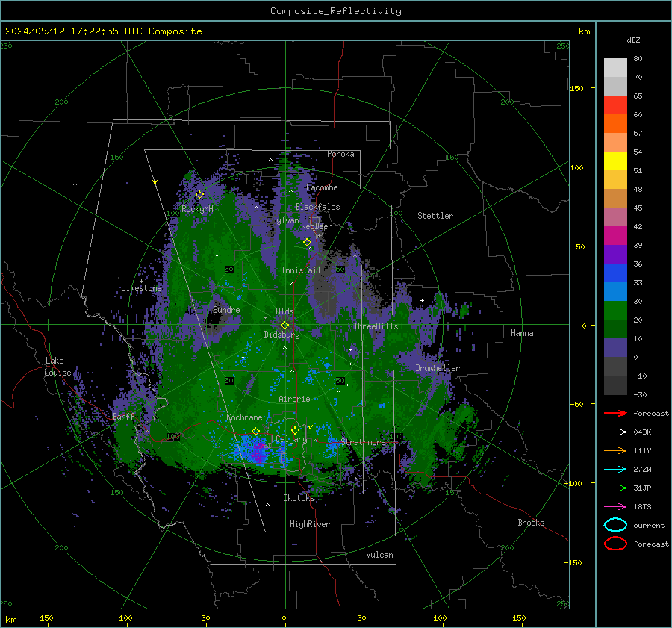Click the -30 dBZ value in legend
The height and width of the screenshot is (628, 672).
(x=640, y=394)
